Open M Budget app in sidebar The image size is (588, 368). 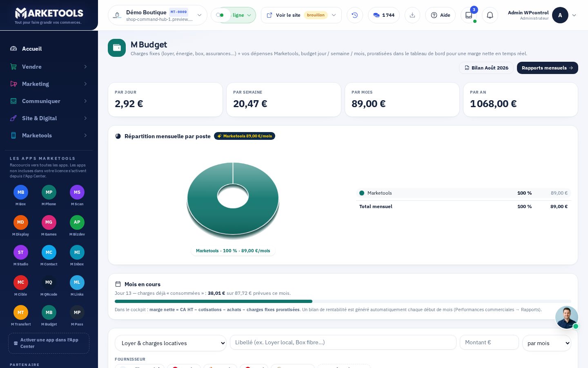tap(49, 312)
